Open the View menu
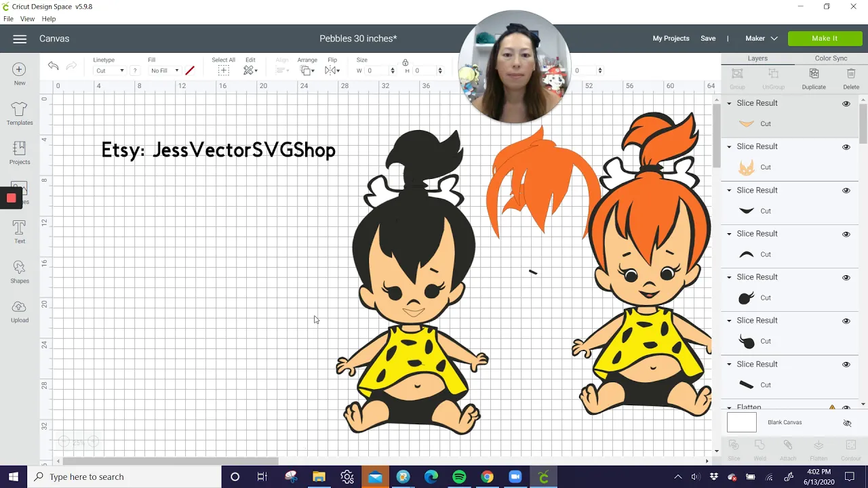This screenshot has width=868, height=488. tap(27, 19)
